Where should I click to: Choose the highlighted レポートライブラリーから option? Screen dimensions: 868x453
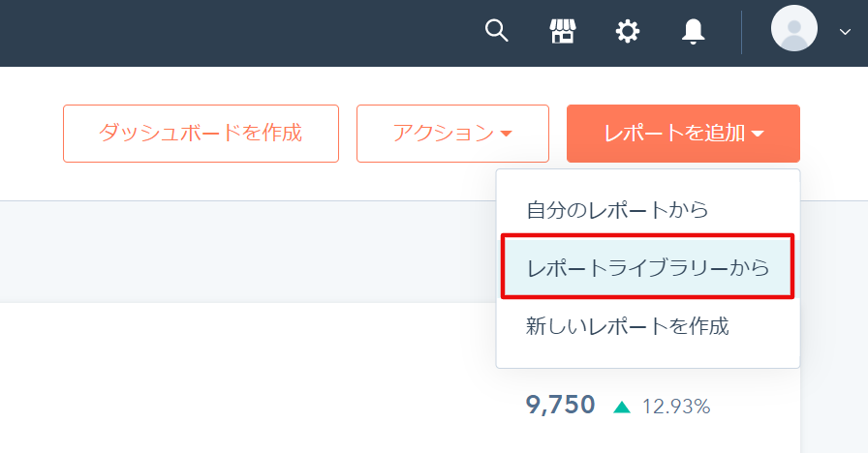click(648, 268)
